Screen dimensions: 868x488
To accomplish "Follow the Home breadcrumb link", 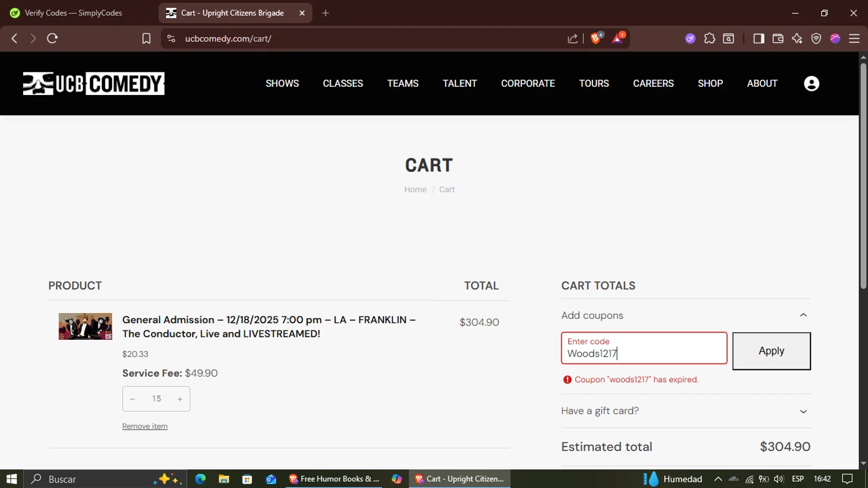I will click(x=415, y=189).
